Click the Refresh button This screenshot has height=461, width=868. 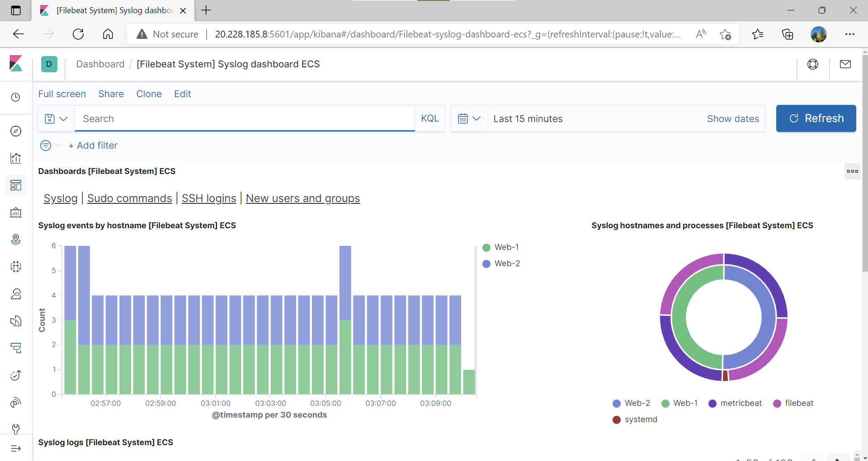816,118
